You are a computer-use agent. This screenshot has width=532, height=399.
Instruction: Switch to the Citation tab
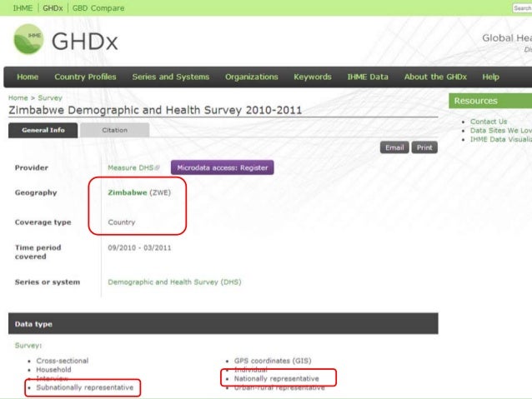[115, 130]
